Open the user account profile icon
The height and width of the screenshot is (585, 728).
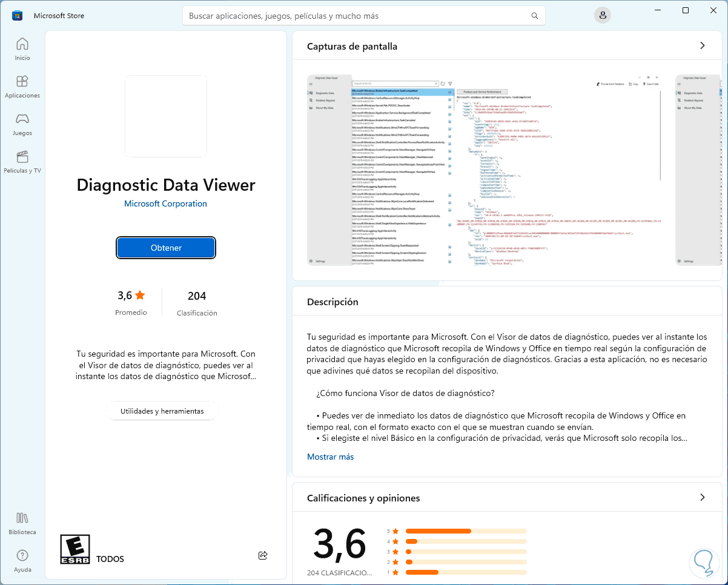tap(602, 16)
